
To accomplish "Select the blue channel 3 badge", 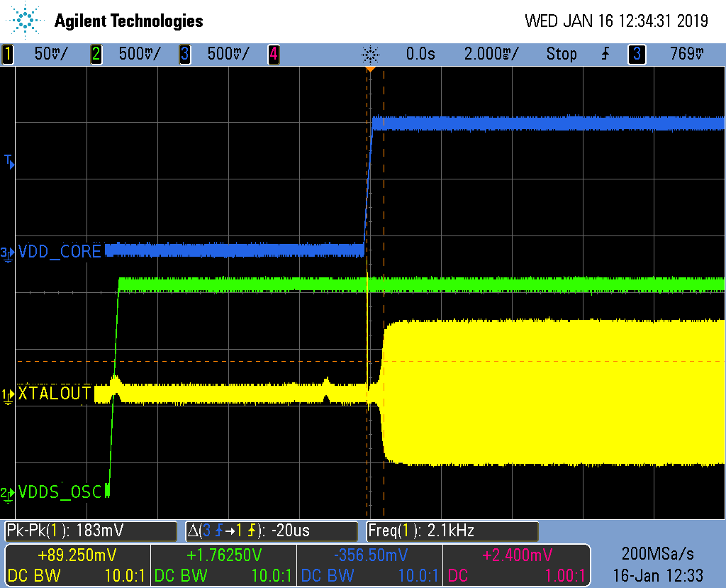I will click(186, 54).
